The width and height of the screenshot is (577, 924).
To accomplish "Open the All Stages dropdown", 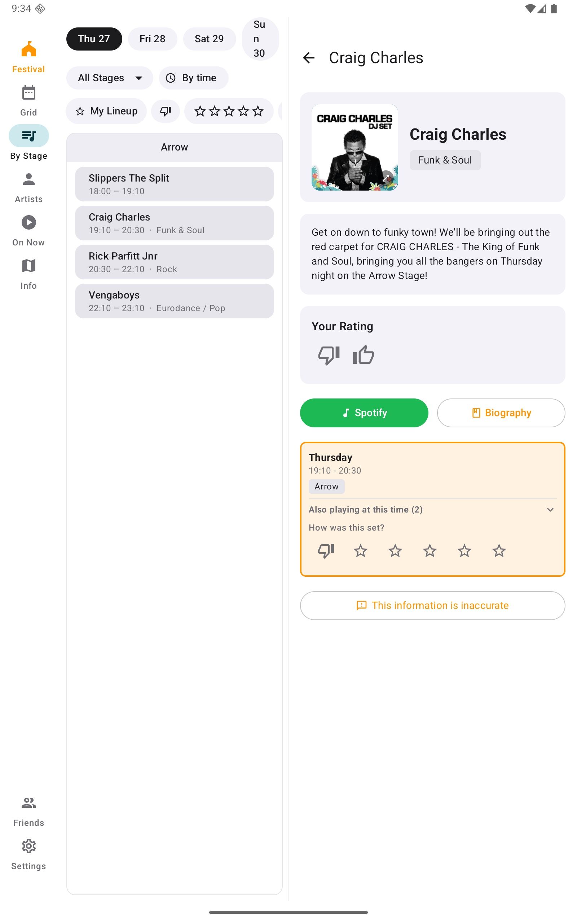I will point(110,78).
